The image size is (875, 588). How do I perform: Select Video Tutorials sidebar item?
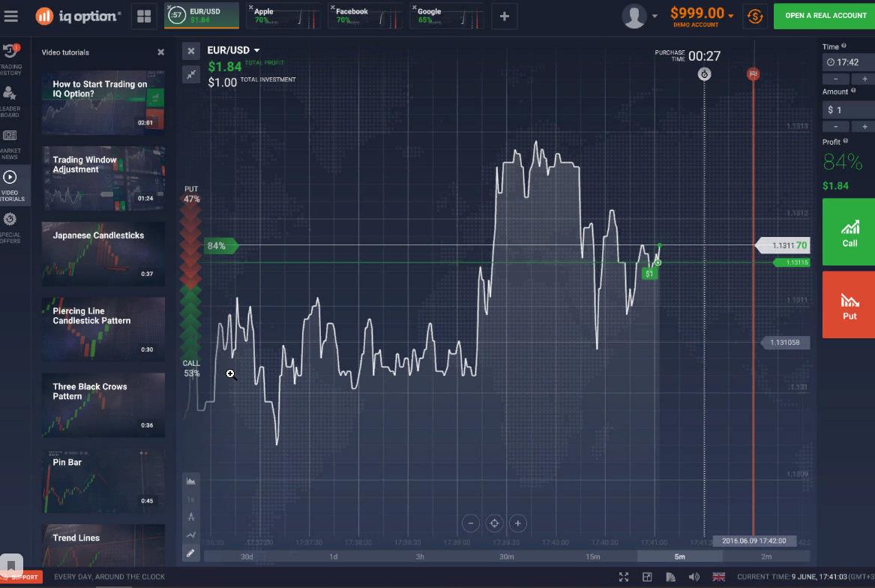point(10,185)
